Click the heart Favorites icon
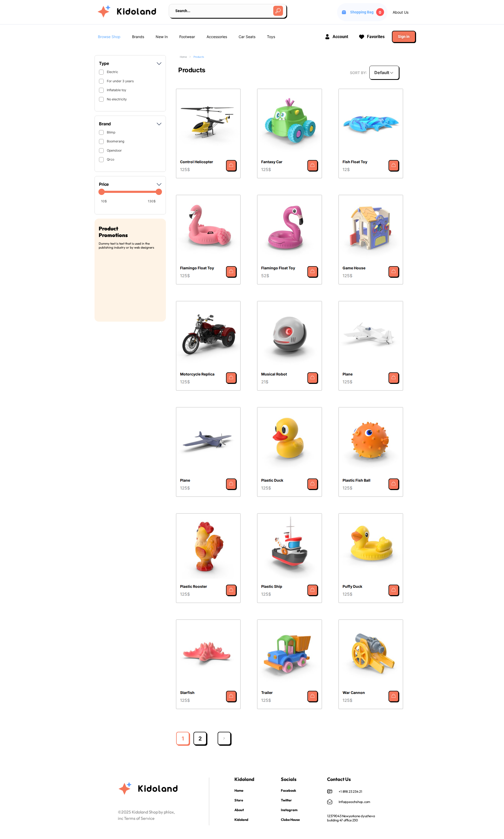 (x=361, y=37)
